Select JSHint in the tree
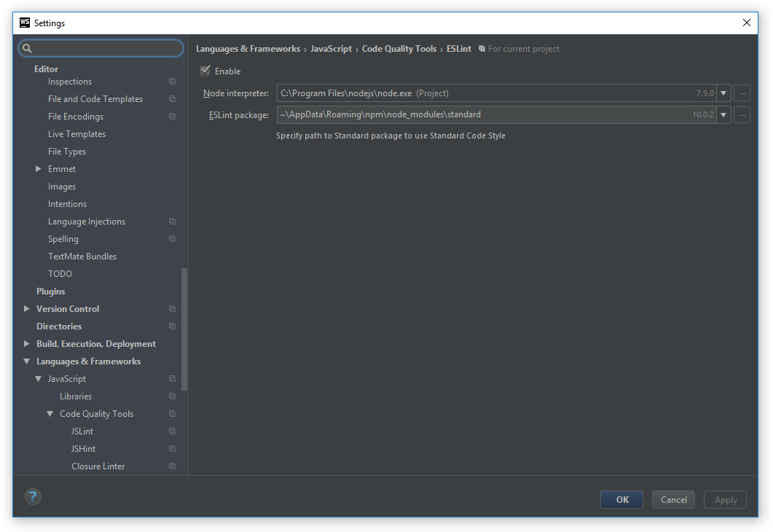Image resolution: width=773 pixels, height=532 pixels. (83, 449)
